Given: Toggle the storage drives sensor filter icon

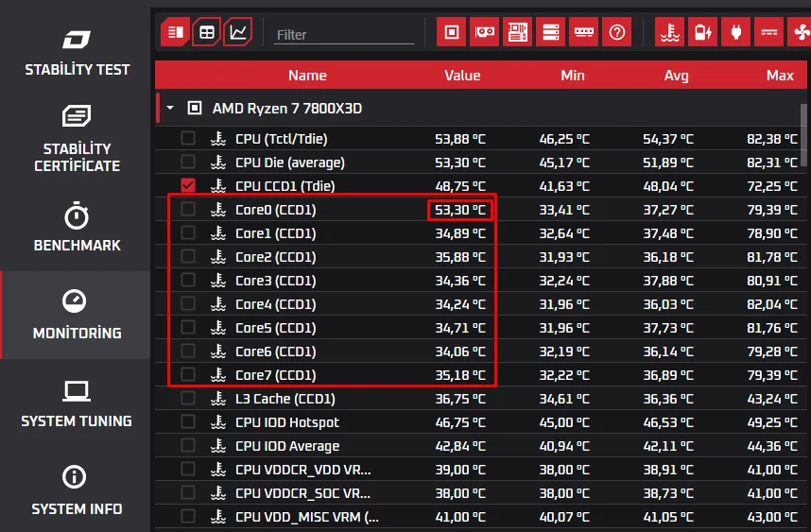Looking at the screenshot, I should [550, 32].
